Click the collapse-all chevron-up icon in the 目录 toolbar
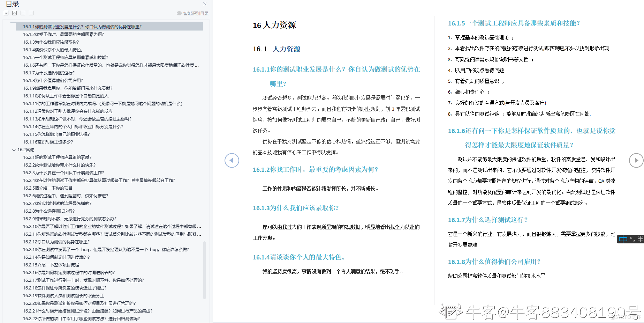Screen dimensions: 644x323 tap(14, 13)
